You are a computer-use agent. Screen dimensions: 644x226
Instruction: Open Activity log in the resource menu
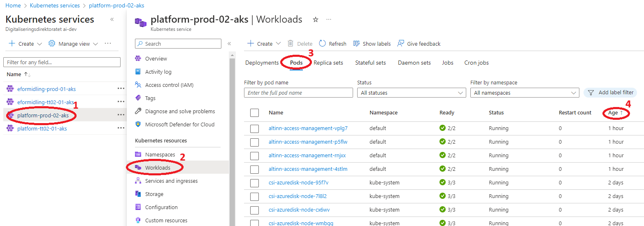pyautogui.click(x=158, y=72)
